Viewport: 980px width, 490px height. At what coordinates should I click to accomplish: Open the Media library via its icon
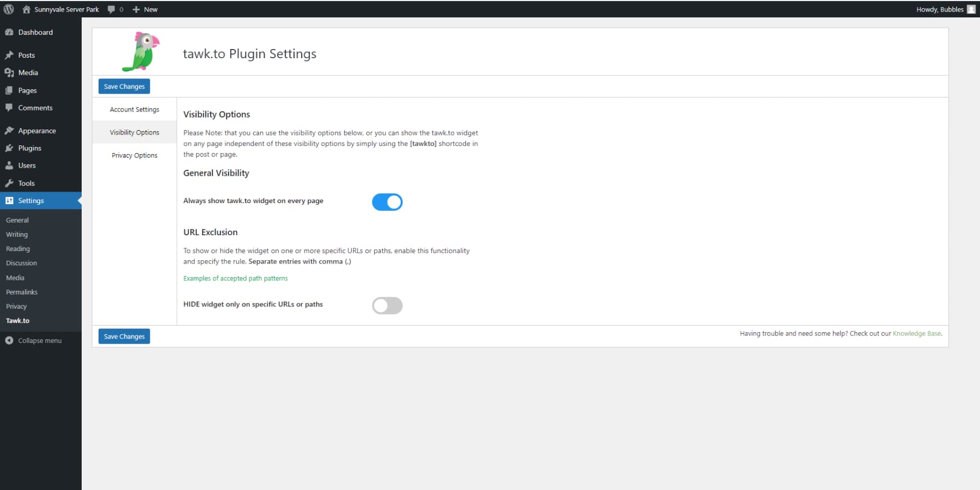coord(9,72)
